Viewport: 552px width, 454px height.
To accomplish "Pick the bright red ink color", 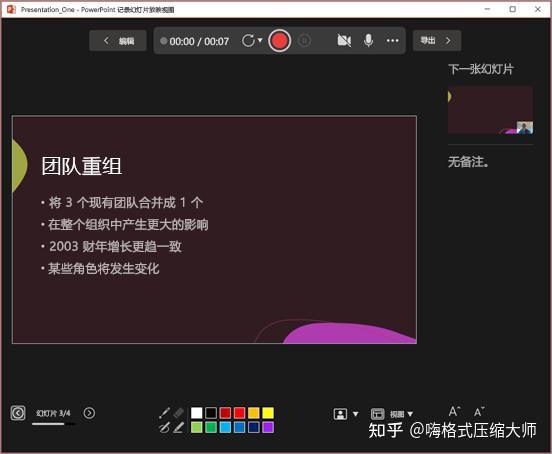I will (x=239, y=413).
